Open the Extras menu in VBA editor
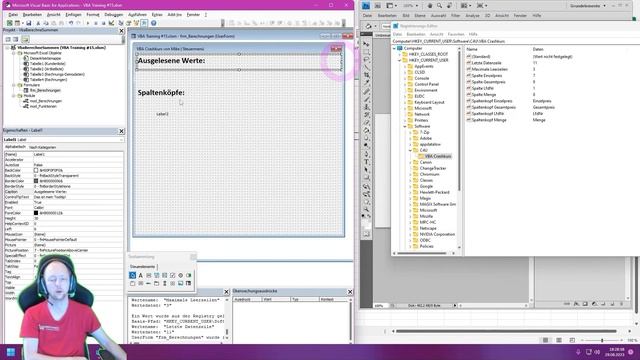Image resolution: width=640 pixels, height=360 pixels. [157, 15]
